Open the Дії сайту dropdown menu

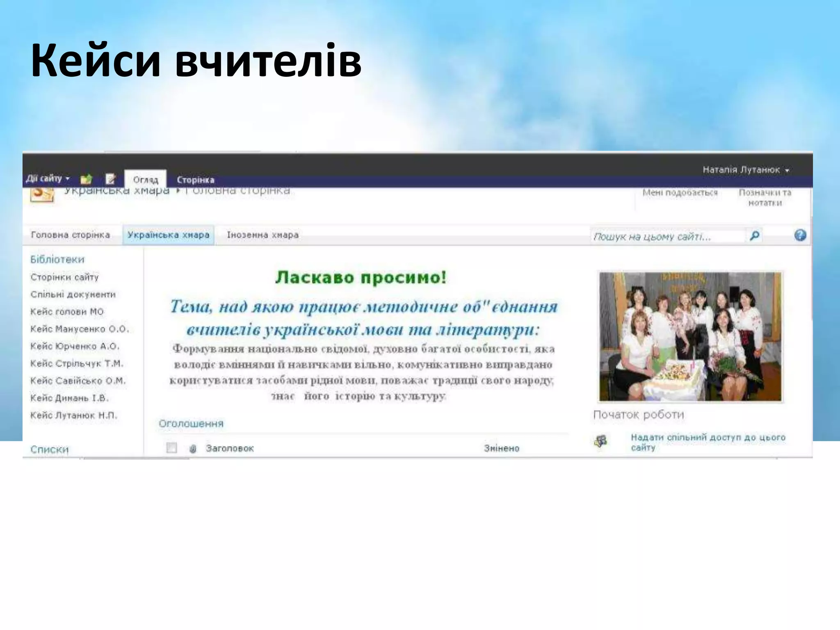[x=48, y=179]
